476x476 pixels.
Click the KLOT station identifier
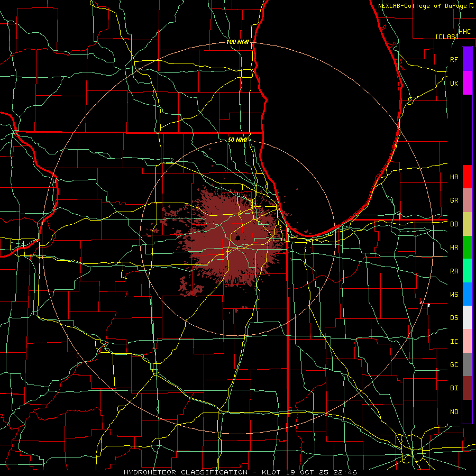pyautogui.click(x=272, y=472)
